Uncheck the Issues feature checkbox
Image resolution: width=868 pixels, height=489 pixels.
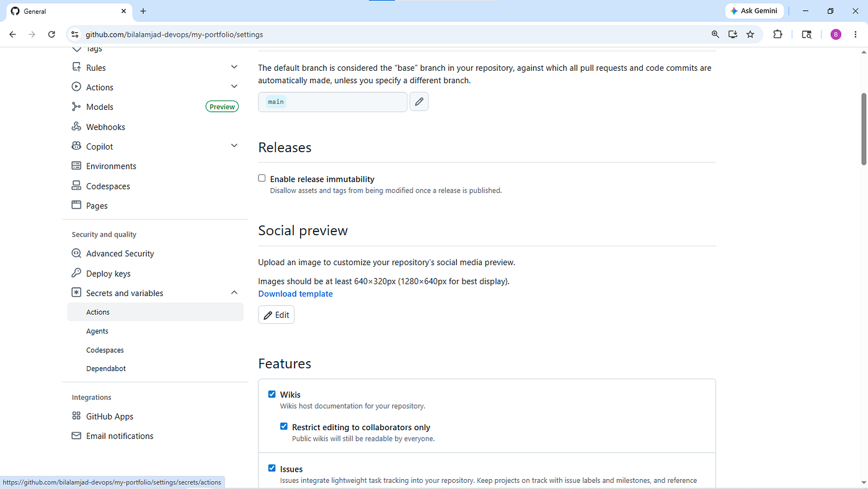(272, 469)
